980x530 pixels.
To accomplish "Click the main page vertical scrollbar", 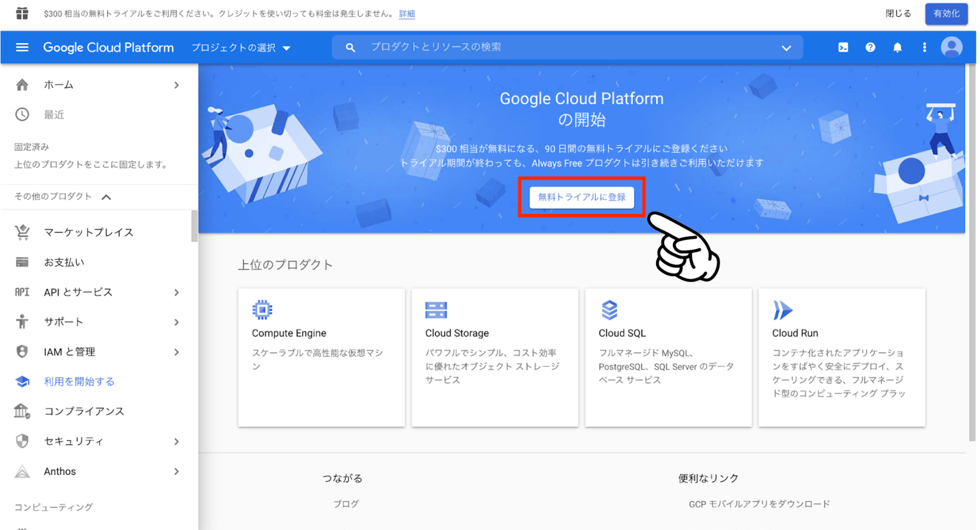I will [973, 252].
